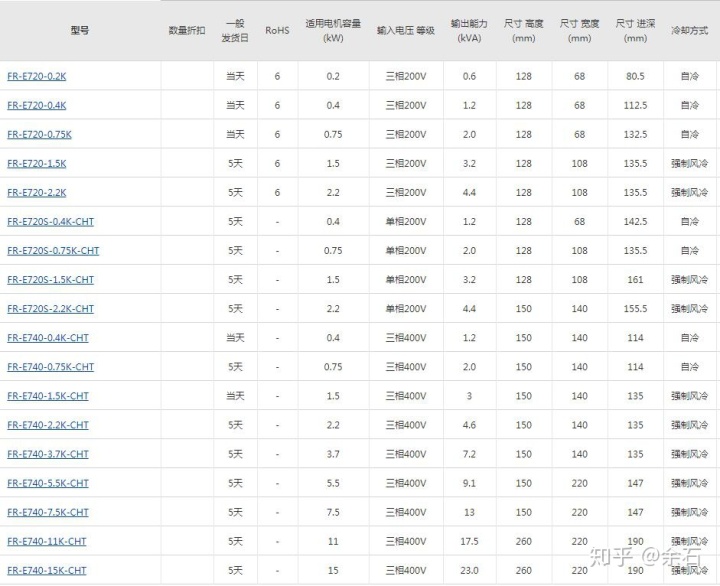Click the 冷却方式 column header
The image size is (720, 586).
[x=690, y=30]
